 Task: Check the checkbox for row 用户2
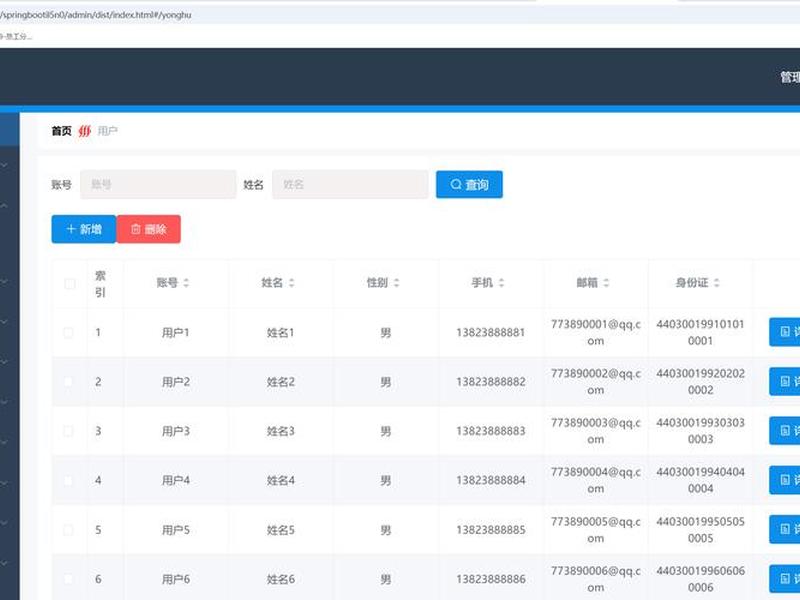tap(68, 382)
